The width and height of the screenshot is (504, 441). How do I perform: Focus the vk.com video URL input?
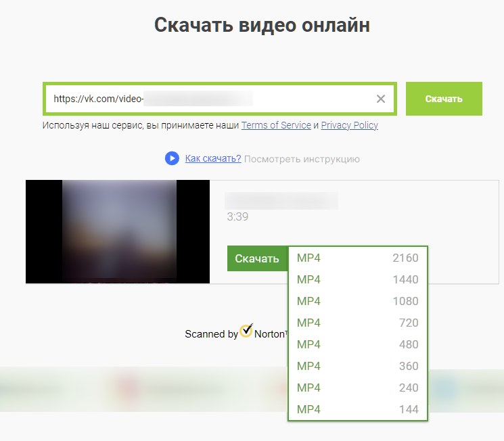[x=220, y=99]
